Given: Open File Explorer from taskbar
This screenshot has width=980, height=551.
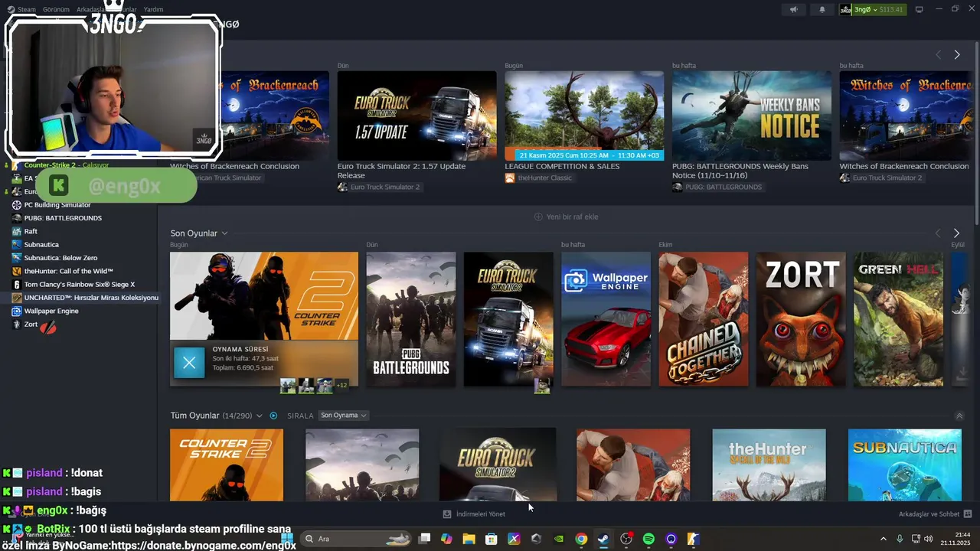Looking at the screenshot, I should tap(469, 539).
